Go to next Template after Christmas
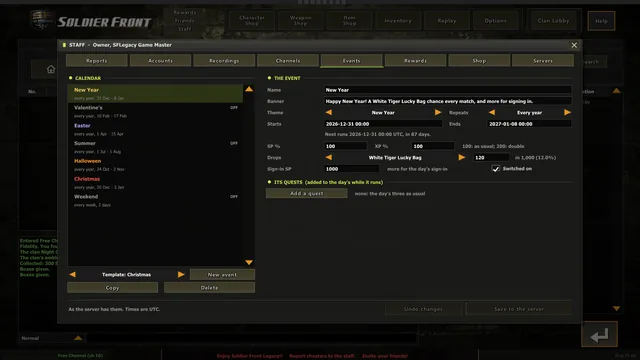The height and width of the screenshot is (360, 640). pyautogui.click(x=181, y=274)
